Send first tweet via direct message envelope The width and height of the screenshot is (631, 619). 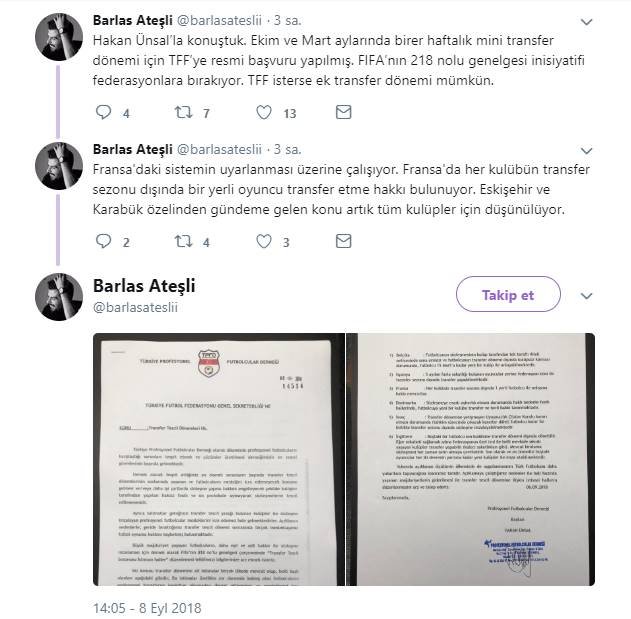coord(343,112)
